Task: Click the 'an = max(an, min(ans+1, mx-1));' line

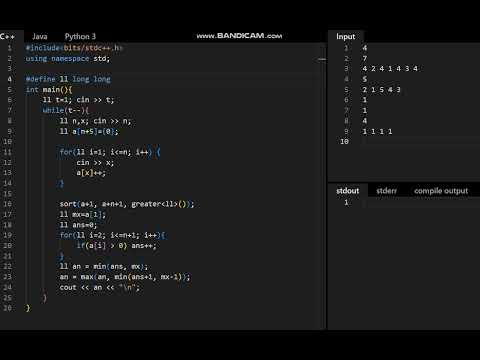Action: click(x=125, y=277)
